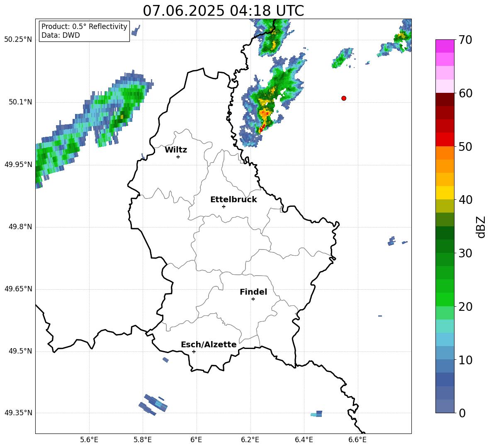Click the colorbar 0 tick label
The height and width of the screenshot is (448, 491).
click(462, 413)
